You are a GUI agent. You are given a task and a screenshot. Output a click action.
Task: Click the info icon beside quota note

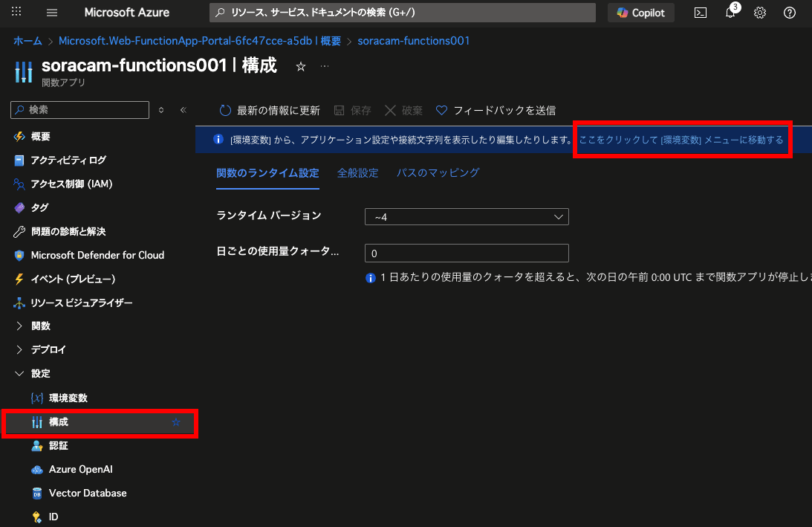[x=370, y=278]
